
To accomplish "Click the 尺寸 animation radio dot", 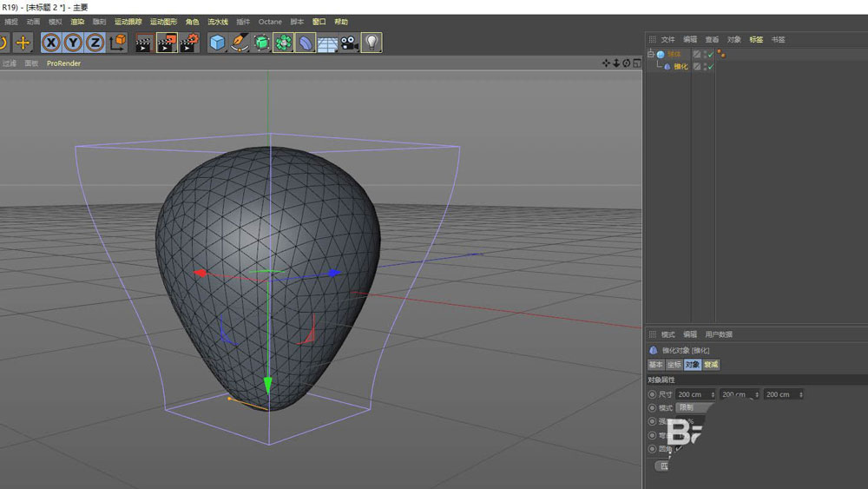I will coord(653,394).
